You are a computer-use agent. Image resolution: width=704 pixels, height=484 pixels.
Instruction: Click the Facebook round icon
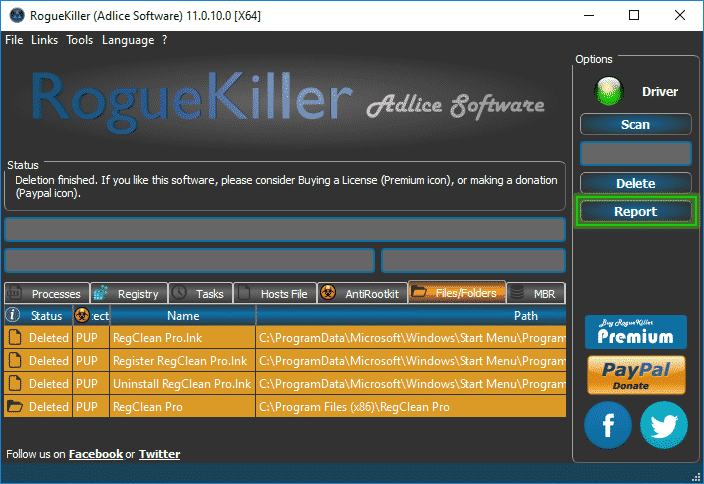click(607, 424)
